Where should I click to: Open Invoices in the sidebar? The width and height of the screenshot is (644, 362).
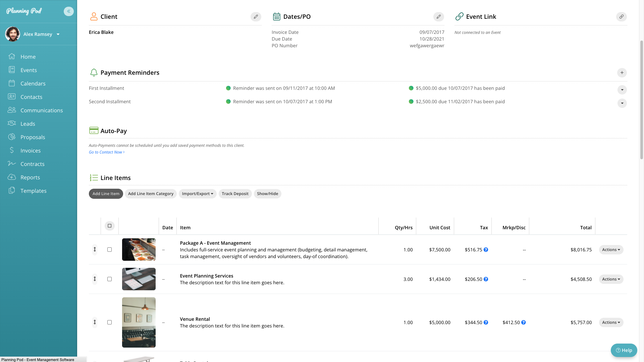point(31,150)
